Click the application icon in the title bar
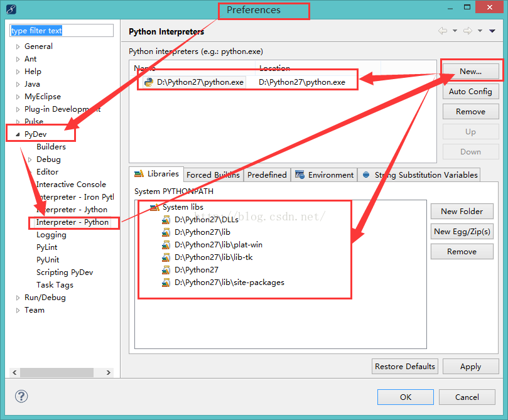 click(11, 9)
